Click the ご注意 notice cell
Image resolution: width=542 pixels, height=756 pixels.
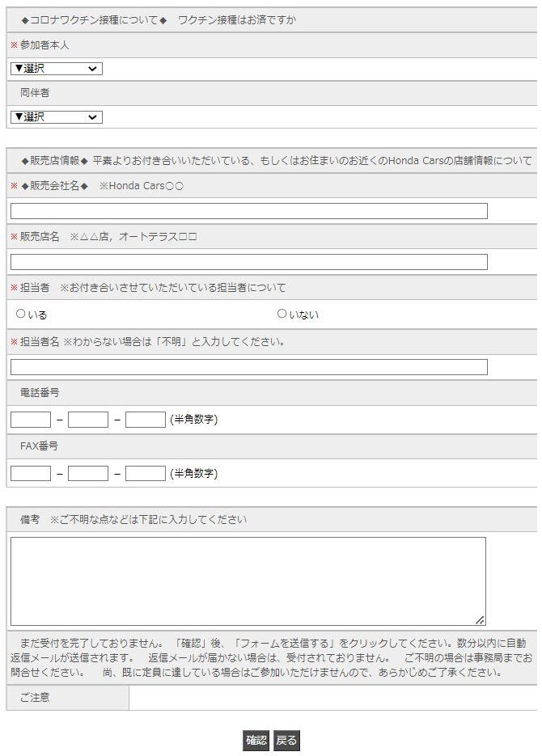[x=68, y=697]
